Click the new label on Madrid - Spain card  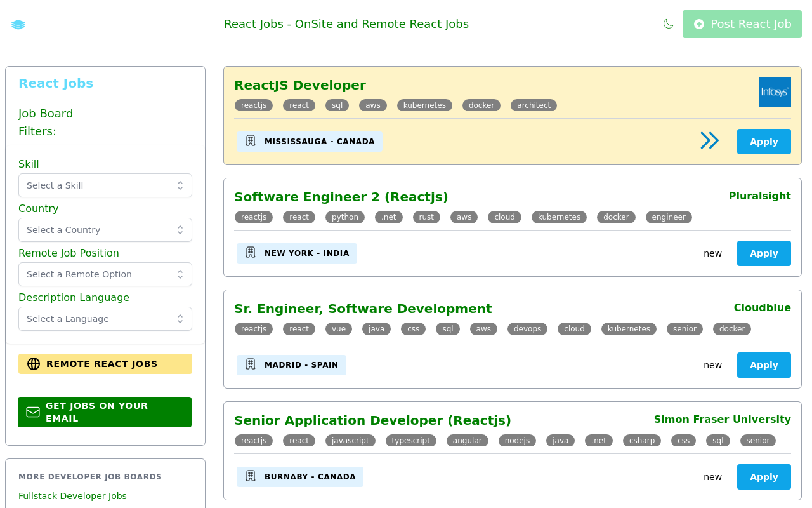coord(712,365)
